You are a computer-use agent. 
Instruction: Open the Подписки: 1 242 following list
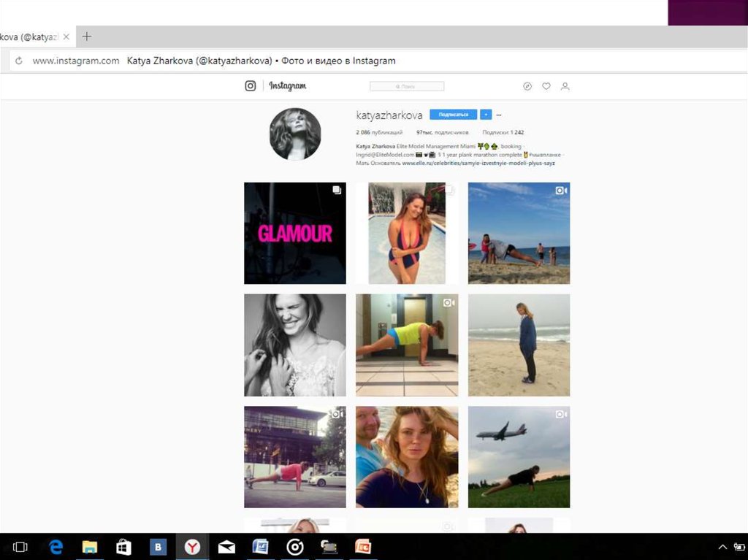[503, 133]
